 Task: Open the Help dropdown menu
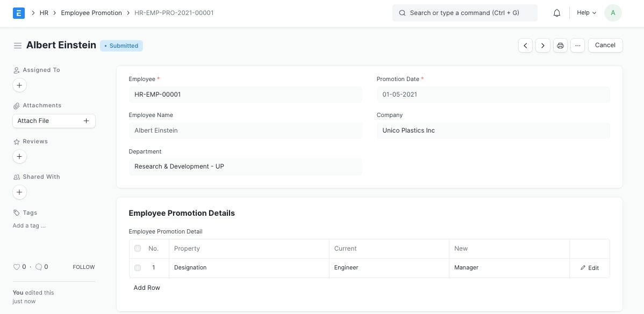click(x=586, y=13)
